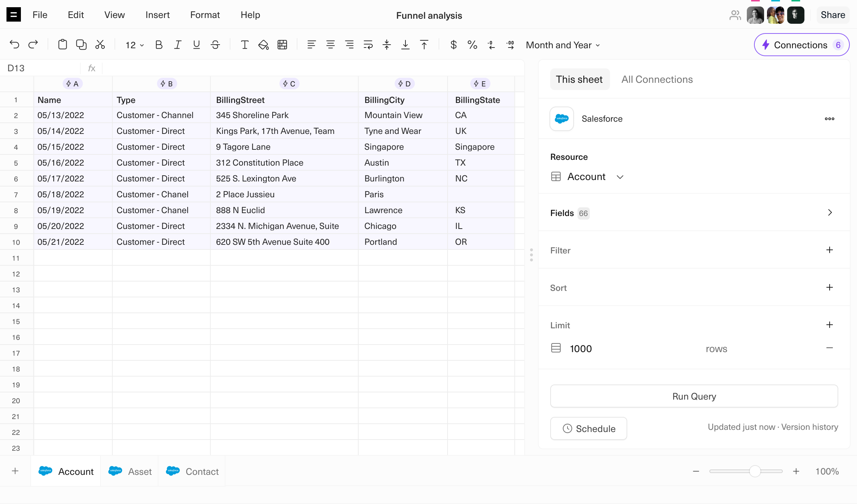The image size is (857, 504).
Task: Toggle strikethrough formatting
Action: tap(215, 45)
